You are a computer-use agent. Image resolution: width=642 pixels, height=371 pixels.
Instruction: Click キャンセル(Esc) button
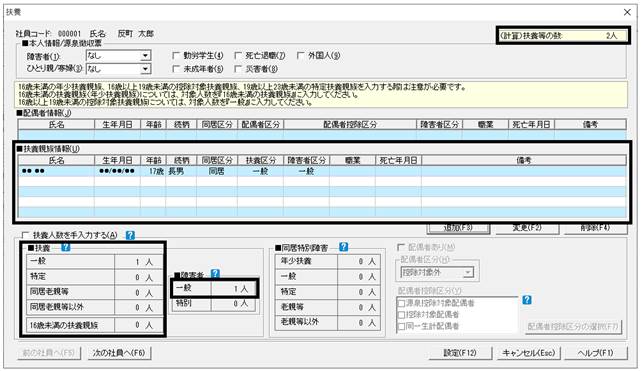click(x=529, y=353)
